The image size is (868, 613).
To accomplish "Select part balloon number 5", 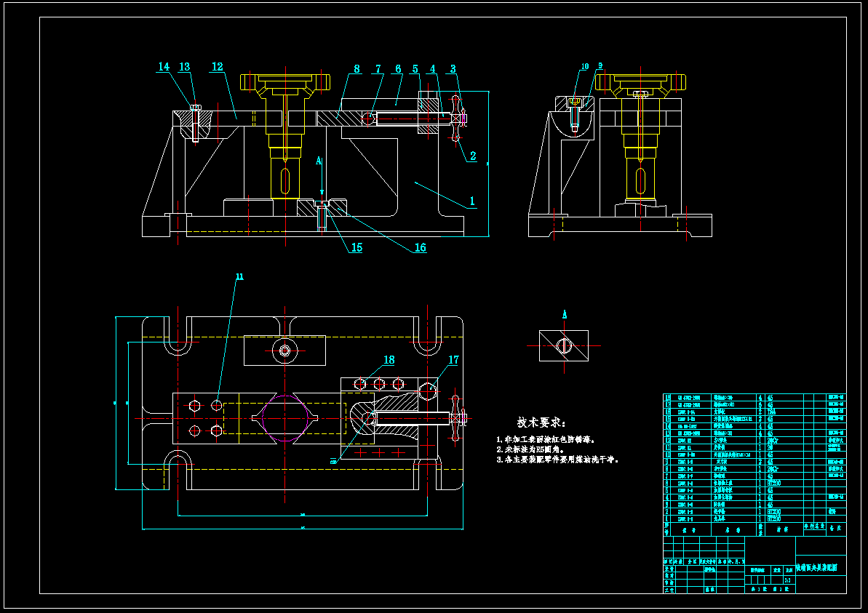I will [x=415, y=69].
